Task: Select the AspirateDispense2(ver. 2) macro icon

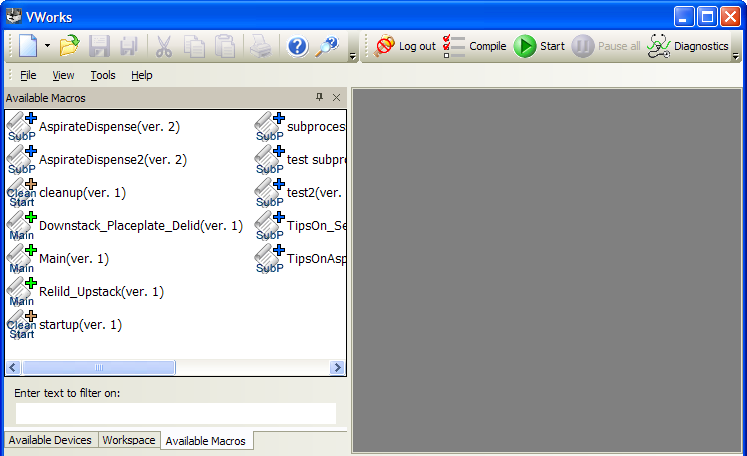Action: [x=22, y=159]
